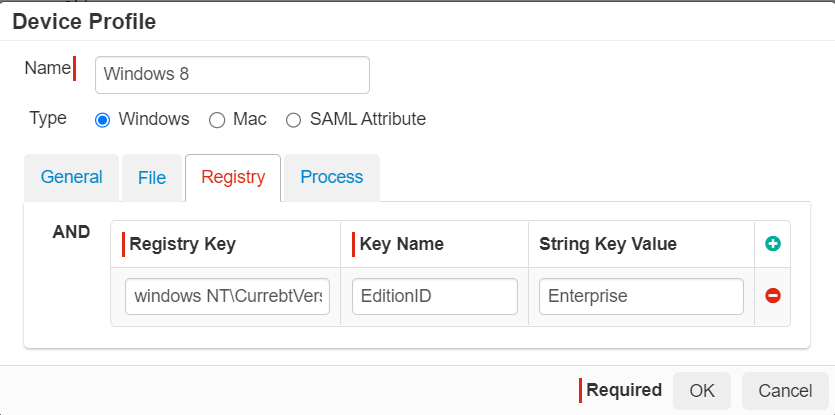Cancel the Device Profile dialog
Image resolution: width=835 pixels, height=415 pixels.
point(785,390)
